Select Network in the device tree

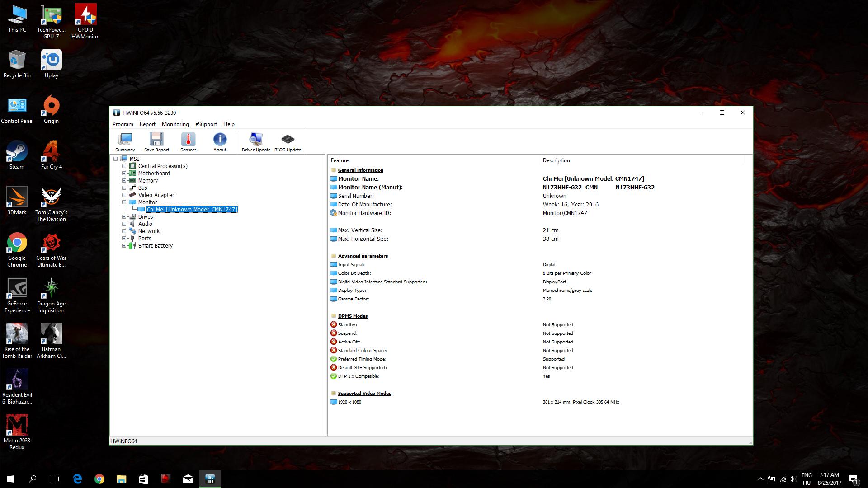pyautogui.click(x=149, y=231)
